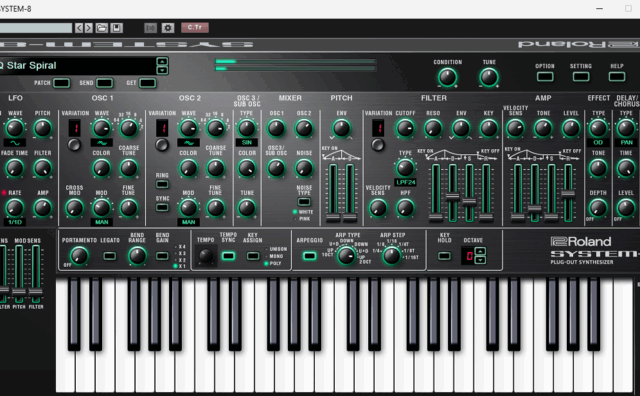This screenshot has height=396, width=640.
Task: Toggle the BEND GAIN button
Action: [x=162, y=256]
